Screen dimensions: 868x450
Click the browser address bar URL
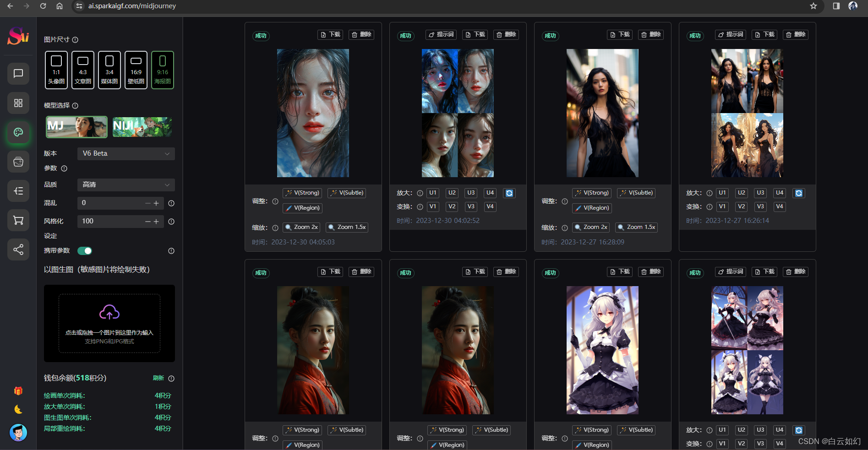132,6
